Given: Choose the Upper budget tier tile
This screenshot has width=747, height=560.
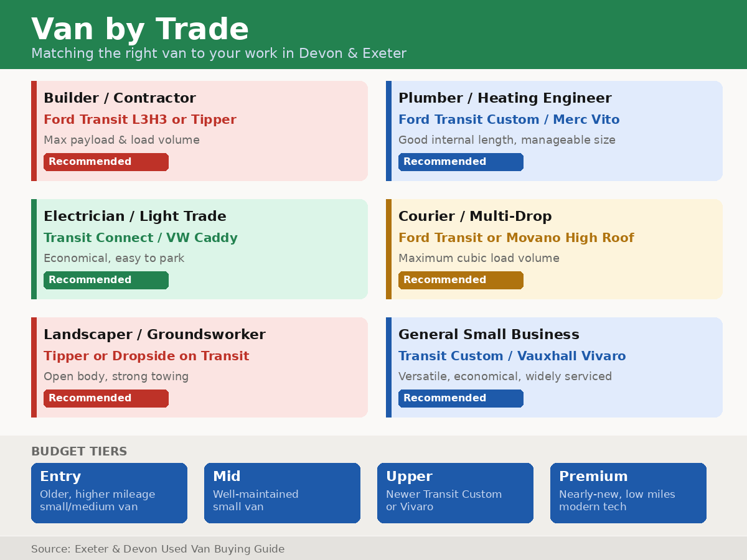Looking at the screenshot, I should [x=455, y=493].
